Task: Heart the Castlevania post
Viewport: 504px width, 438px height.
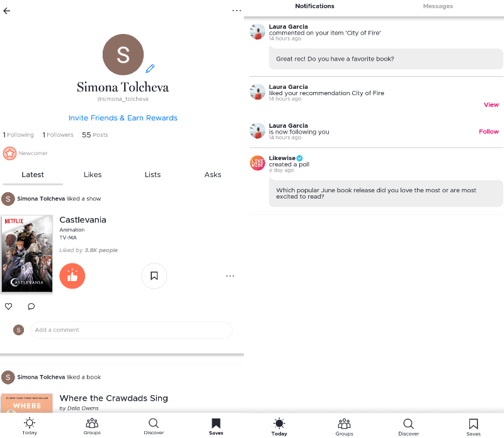Action: click(9, 306)
